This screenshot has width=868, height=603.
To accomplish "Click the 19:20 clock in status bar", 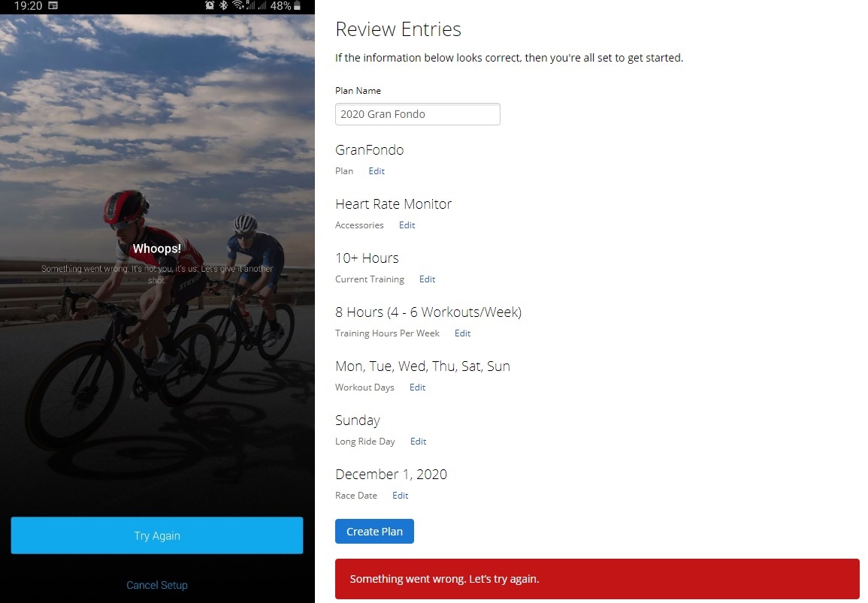I will 29,5.
